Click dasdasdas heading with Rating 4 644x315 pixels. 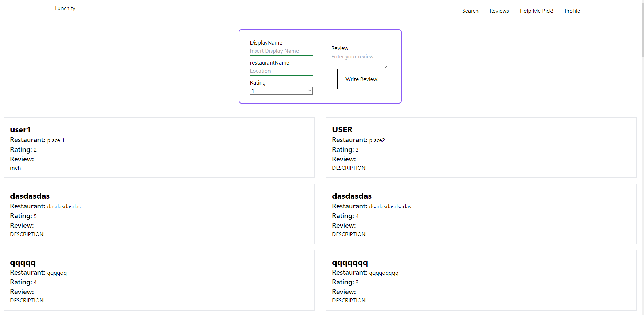pos(352,196)
